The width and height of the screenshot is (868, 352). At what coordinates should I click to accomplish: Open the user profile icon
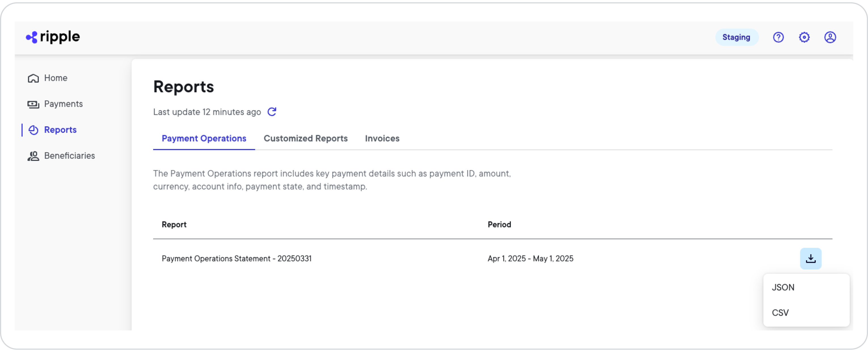tap(830, 37)
